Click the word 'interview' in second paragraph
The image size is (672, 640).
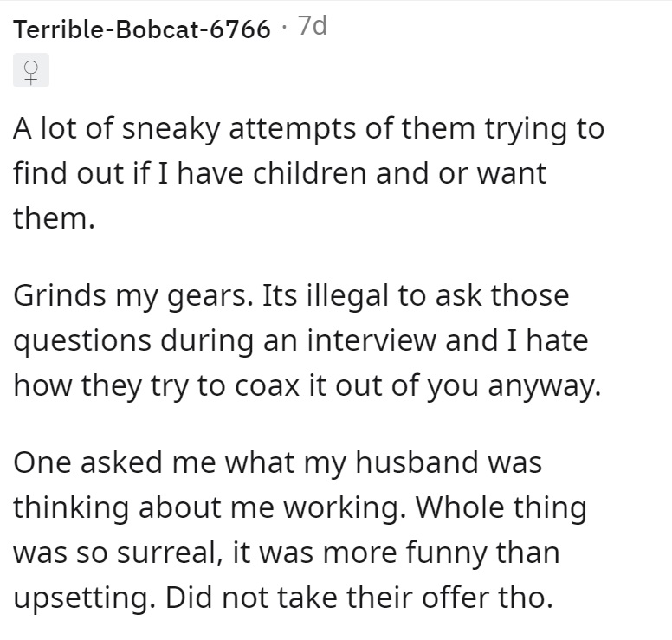click(x=372, y=340)
